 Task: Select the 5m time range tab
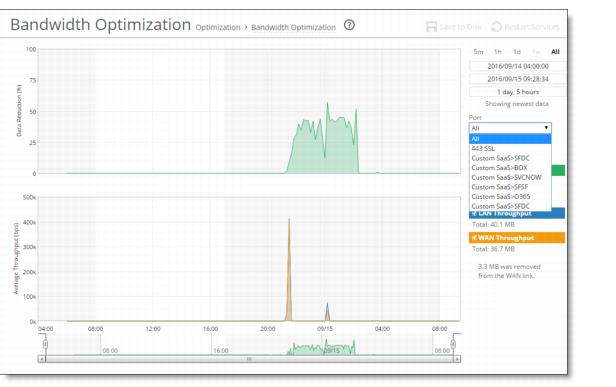(478, 52)
